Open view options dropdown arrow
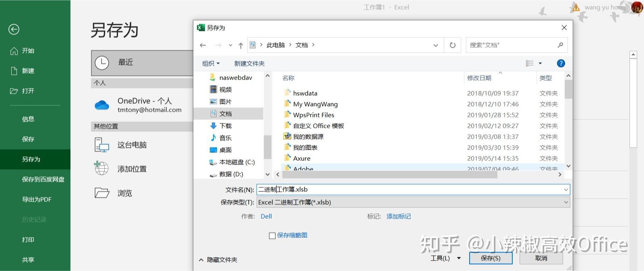 click(540, 64)
